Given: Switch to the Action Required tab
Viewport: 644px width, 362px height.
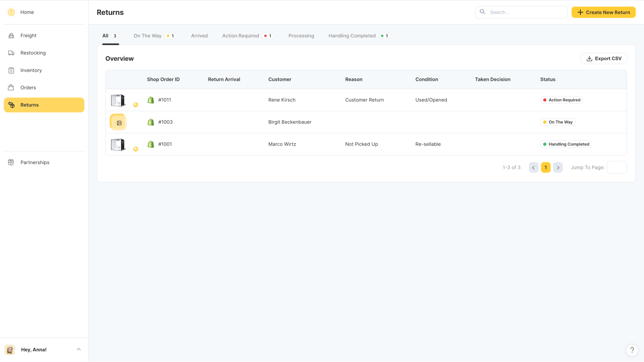Looking at the screenshot, I should click(241, 36).
